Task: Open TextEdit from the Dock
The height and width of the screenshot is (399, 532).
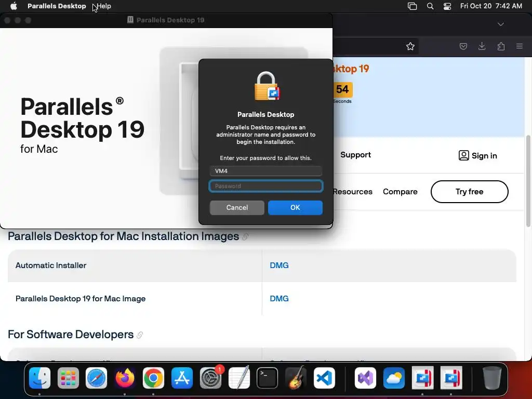Action: point(239,378)
